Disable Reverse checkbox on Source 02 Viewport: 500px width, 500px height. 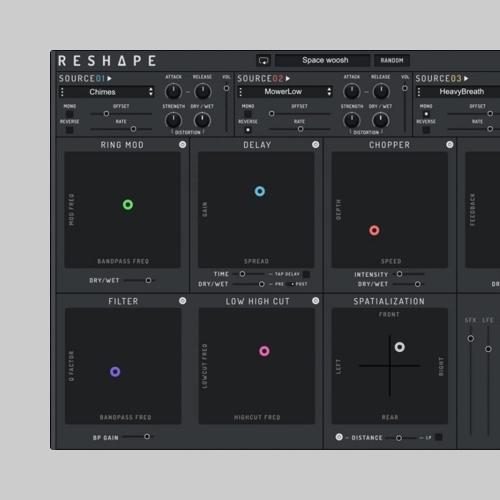click(x=248, y=130)
